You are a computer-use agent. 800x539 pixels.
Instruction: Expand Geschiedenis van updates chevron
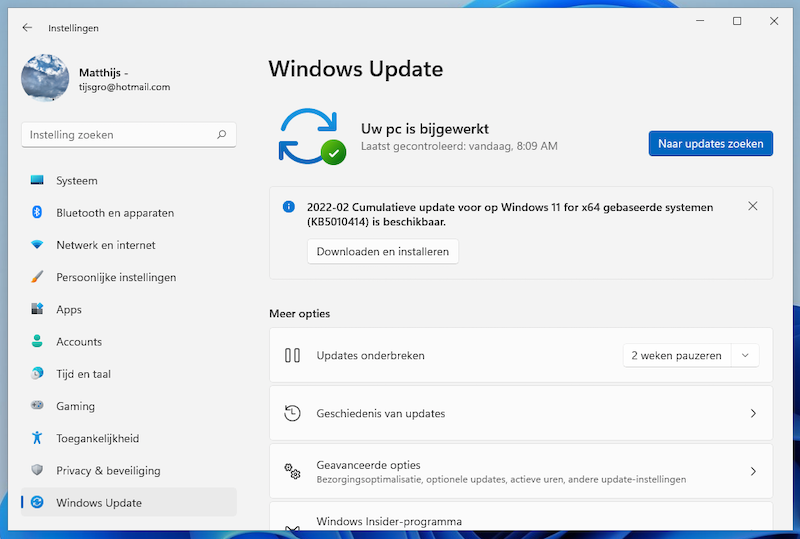click(753, 413)
